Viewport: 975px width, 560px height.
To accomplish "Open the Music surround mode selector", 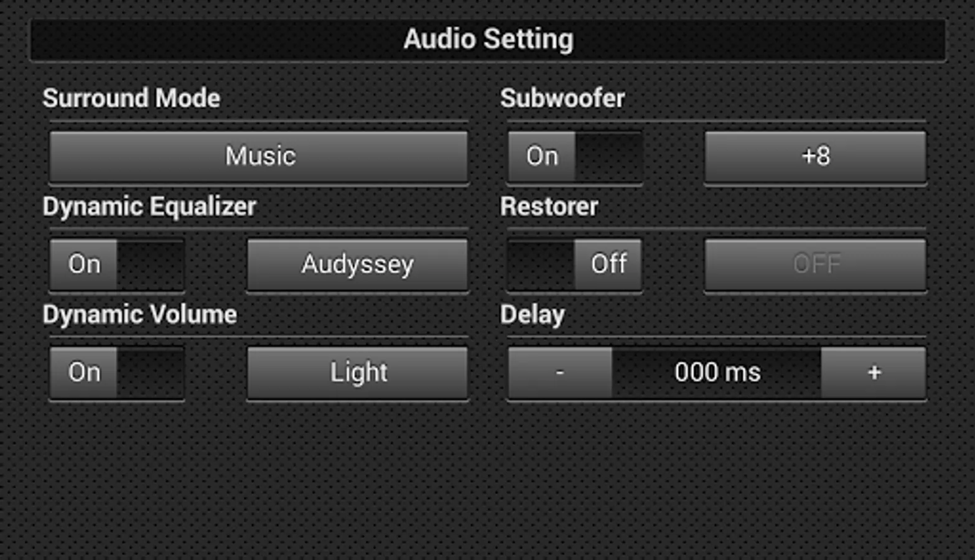I will point(259,156).
